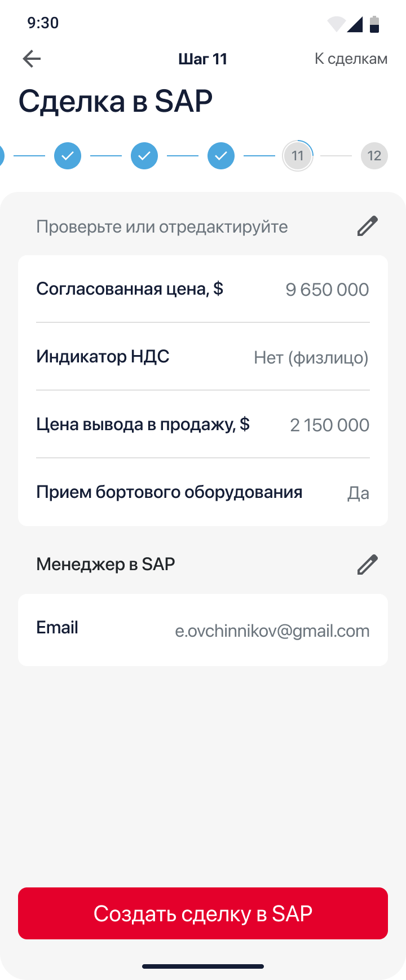Tap the back arrow icon
Image resolution: width=406 pixels, height=980 pixels.
click(32, 59)
